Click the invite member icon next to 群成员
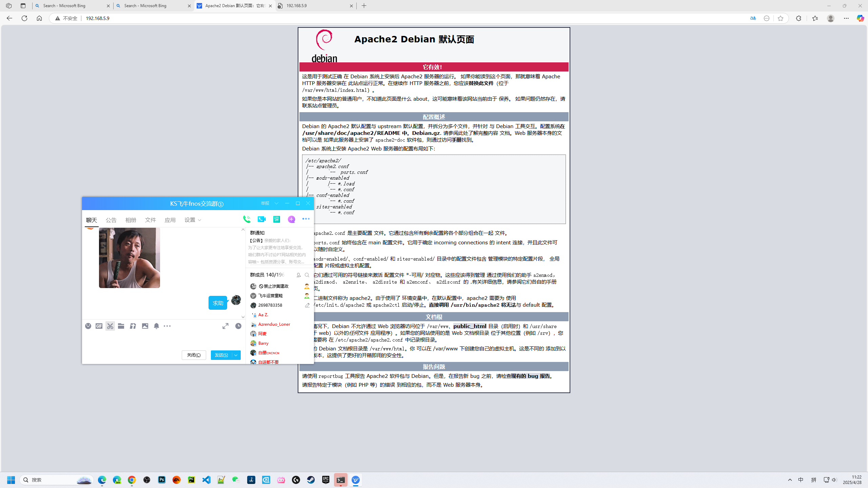 coord(299,275)
